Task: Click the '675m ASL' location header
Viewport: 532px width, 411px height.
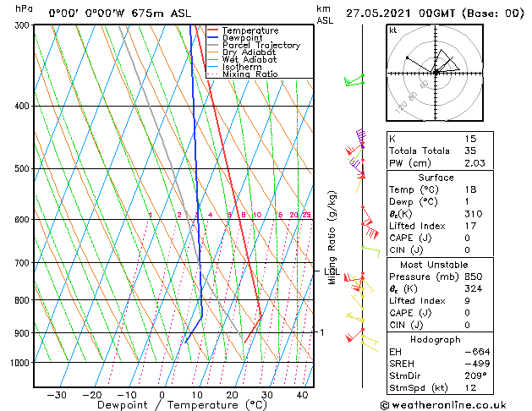Action: [x=162, y=14]
